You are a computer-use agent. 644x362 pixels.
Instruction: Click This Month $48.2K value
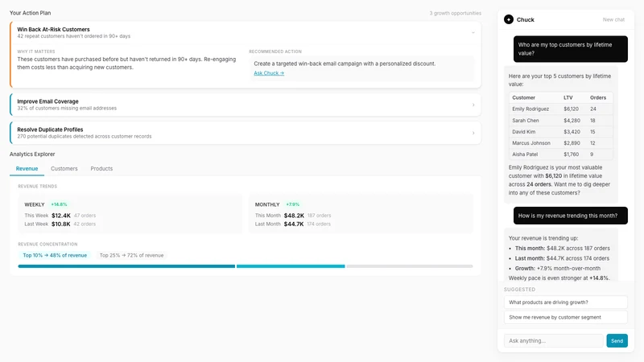[x=294, y=216]
